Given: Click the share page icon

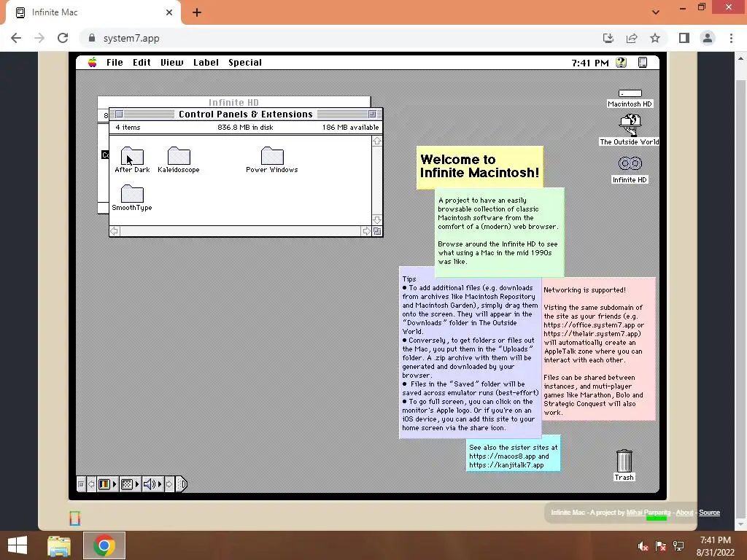Looking at the screenshot, I should pyautogui.click(x=632, y=38).
